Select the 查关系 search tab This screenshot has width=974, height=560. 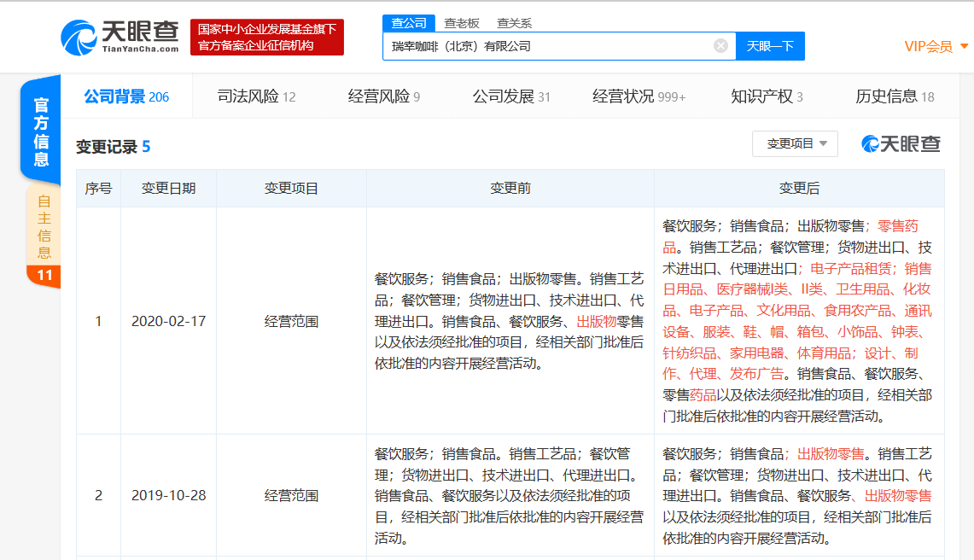[x=515, y=23]
